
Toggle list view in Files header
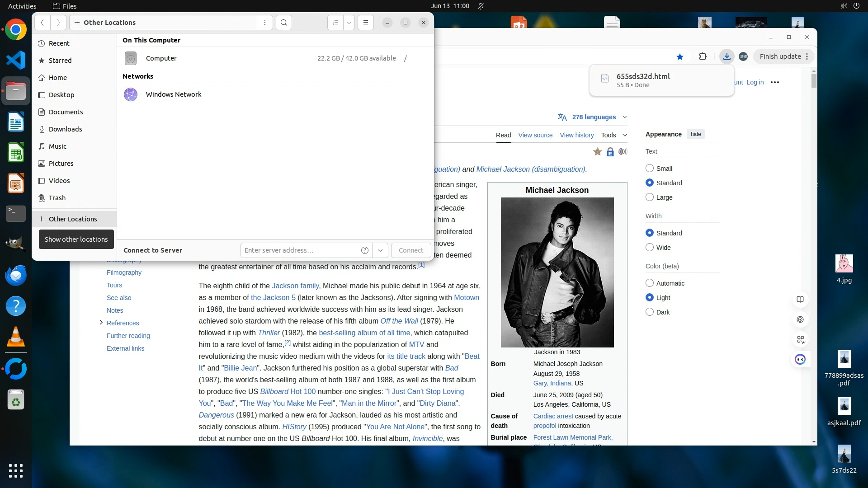pos(335,23)
